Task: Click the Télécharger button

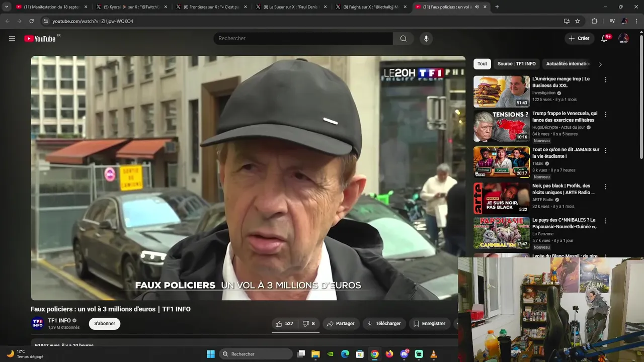Action: pyautogui.click(x=384, y=324)
